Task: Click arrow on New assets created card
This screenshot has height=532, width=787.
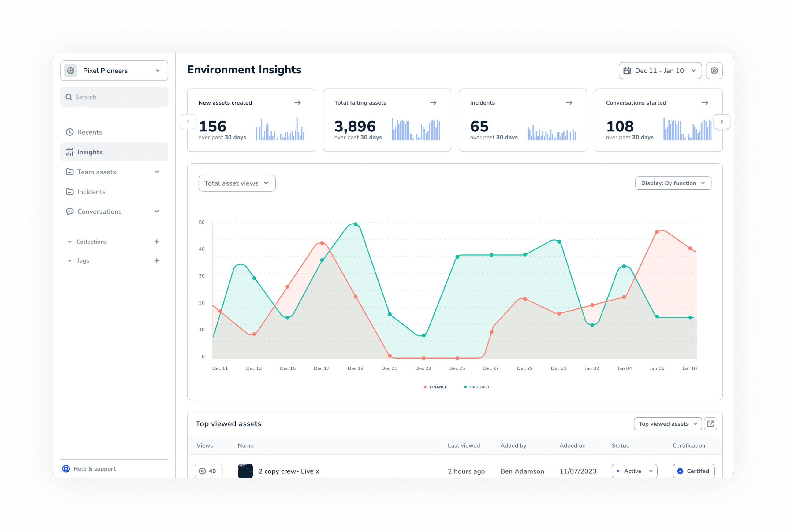Action: point(297,102)
